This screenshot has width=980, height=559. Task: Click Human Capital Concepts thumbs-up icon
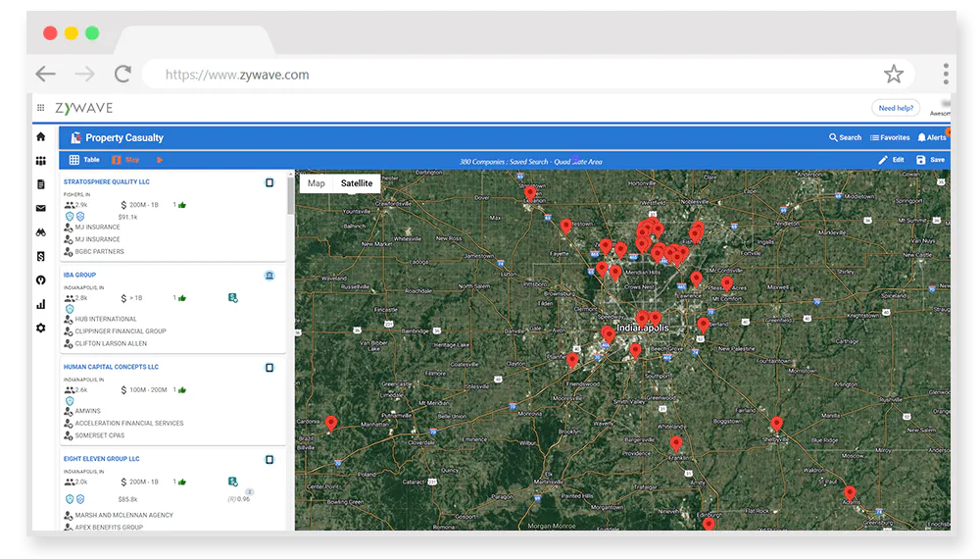coord(182,390)
